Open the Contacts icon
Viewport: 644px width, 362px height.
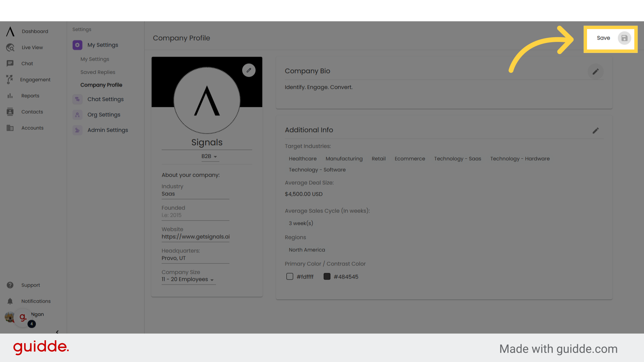[10, 112]
